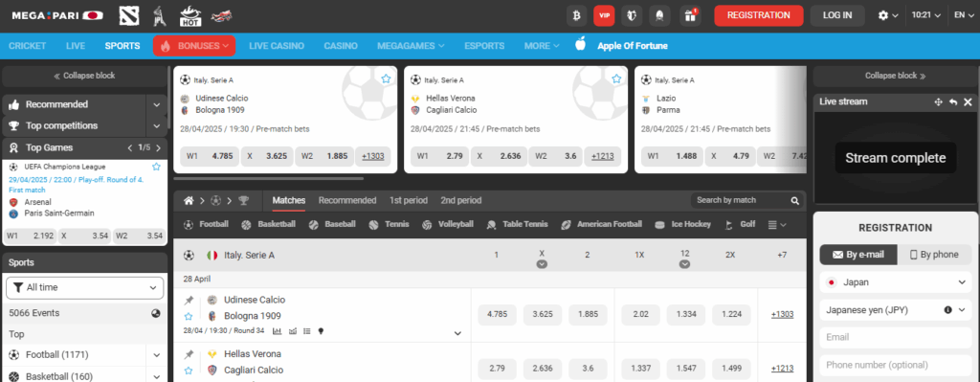Open the HOT games icon
980x382 pixels.
click(189, 15)
